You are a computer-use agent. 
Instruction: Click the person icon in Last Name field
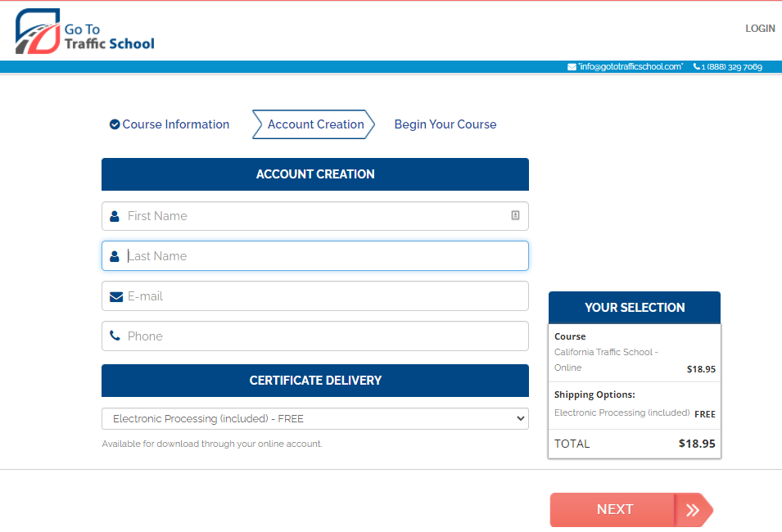pyautogui.click(x=115, y=256)
